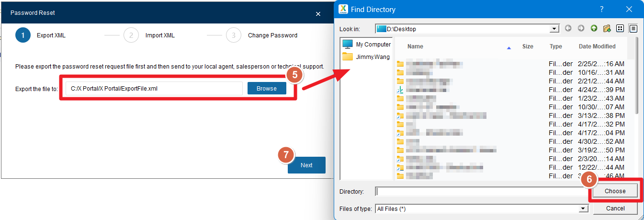Go forward in folder navigation history
The height and width of the screenshot is (220, 644).
click(x=581, y=29)
